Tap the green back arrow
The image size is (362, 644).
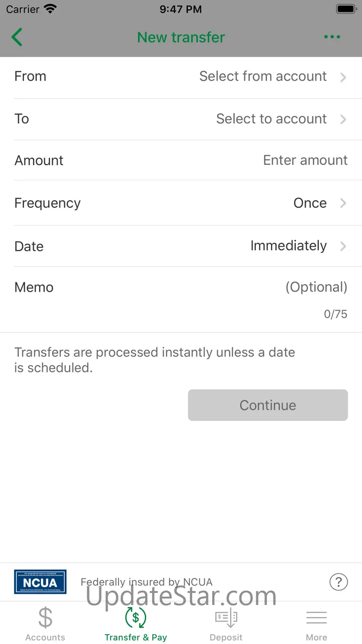(x=17, y=37)
